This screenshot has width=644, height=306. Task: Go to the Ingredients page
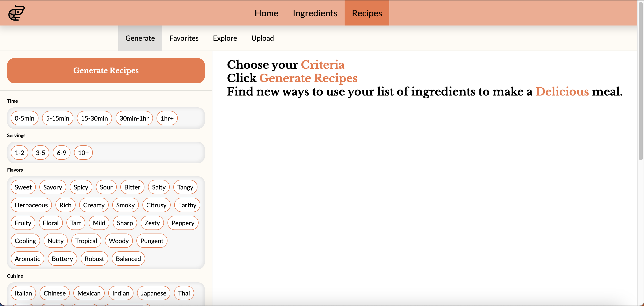coord(315,13)
